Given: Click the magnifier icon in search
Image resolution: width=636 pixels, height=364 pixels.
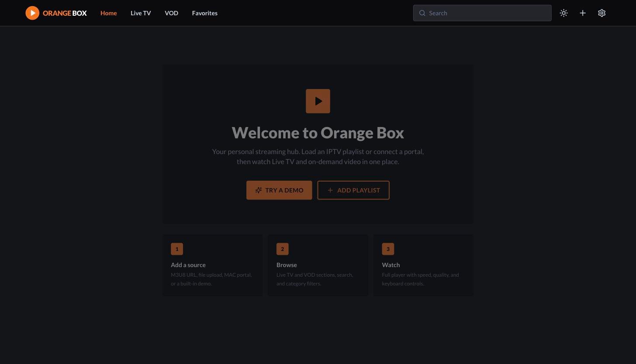Looking at the screenshot, I should click(x=422, y=13).
